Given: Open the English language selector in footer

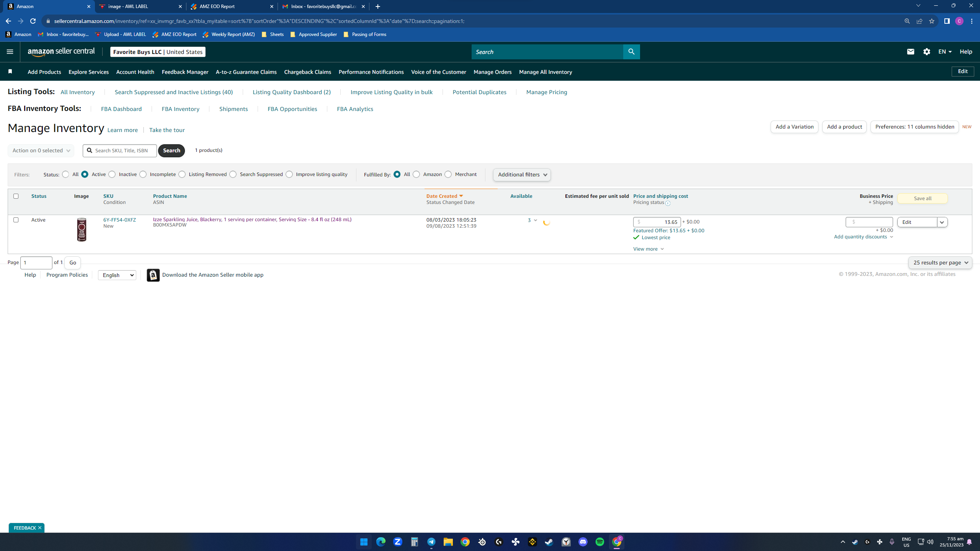Looking at the screenshot, I should (x=117, y=275).
